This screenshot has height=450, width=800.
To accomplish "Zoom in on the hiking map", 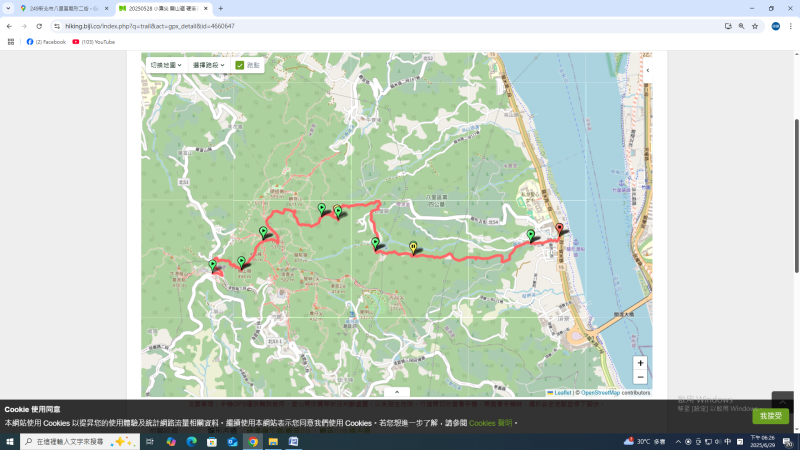I will coord(640,363).
